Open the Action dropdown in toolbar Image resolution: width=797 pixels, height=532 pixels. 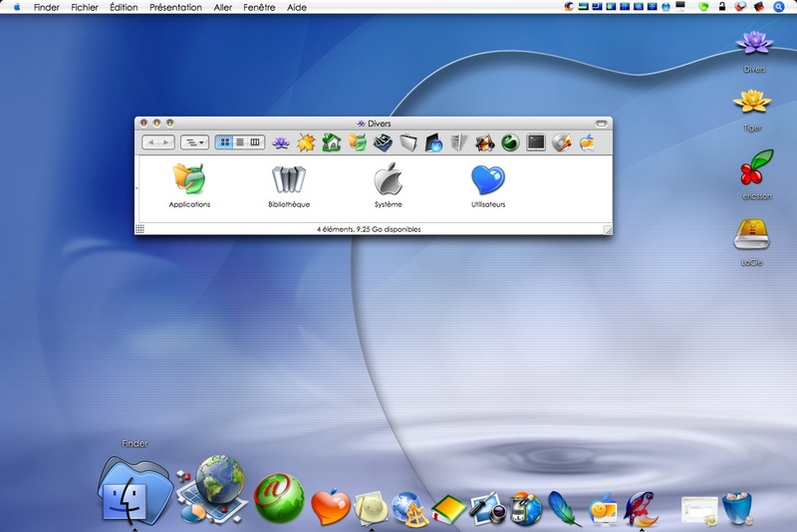tap(194, 142)
